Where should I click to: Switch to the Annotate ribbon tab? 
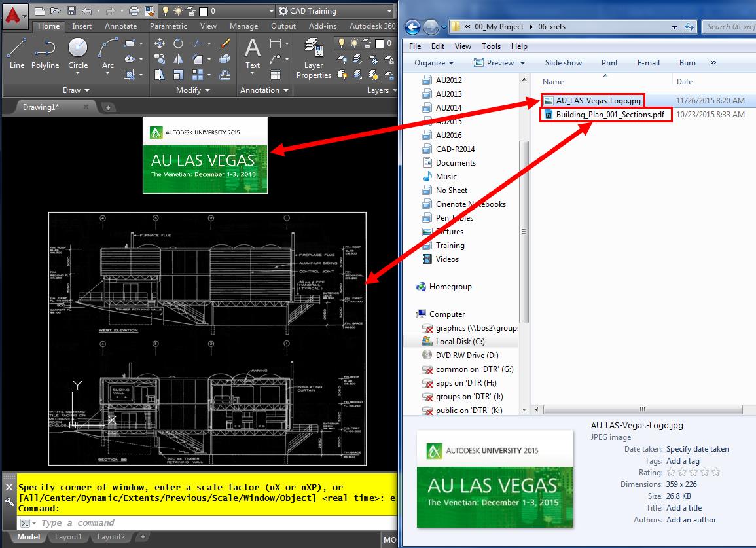point(120,26)
